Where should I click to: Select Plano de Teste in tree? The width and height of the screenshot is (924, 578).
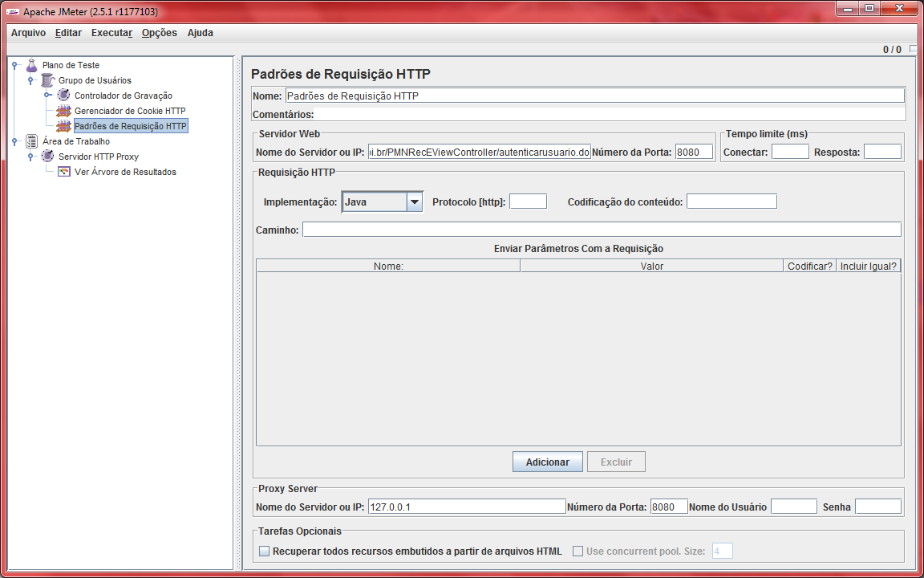tap(71, 65)
